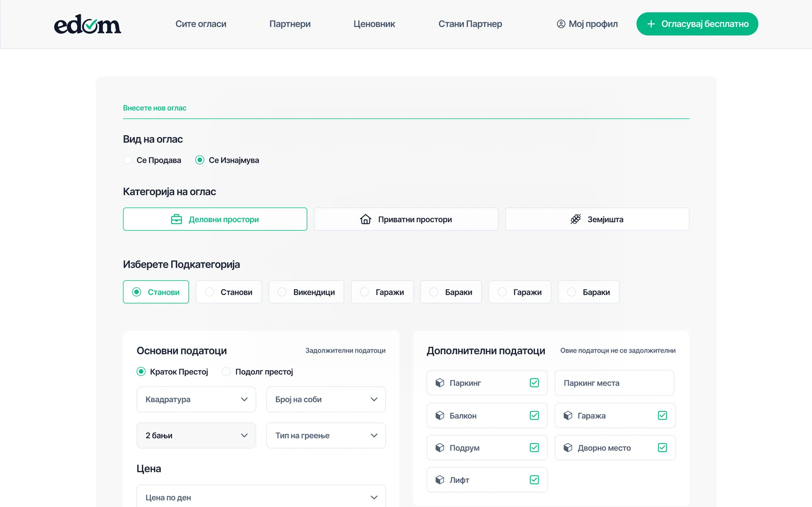The image size is (812, 507).
Task: Open the 2 бањи dropdown
Action: pos(196,435)
